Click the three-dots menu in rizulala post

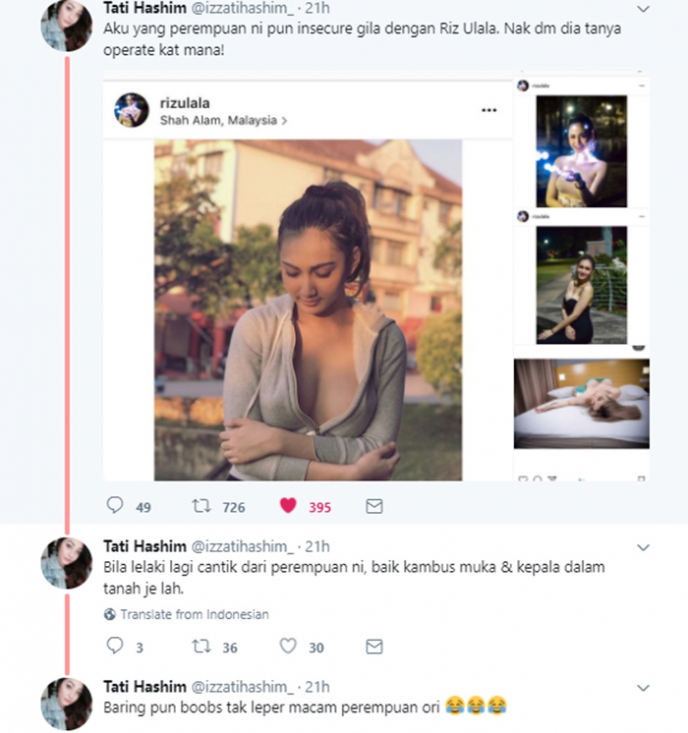489,110
